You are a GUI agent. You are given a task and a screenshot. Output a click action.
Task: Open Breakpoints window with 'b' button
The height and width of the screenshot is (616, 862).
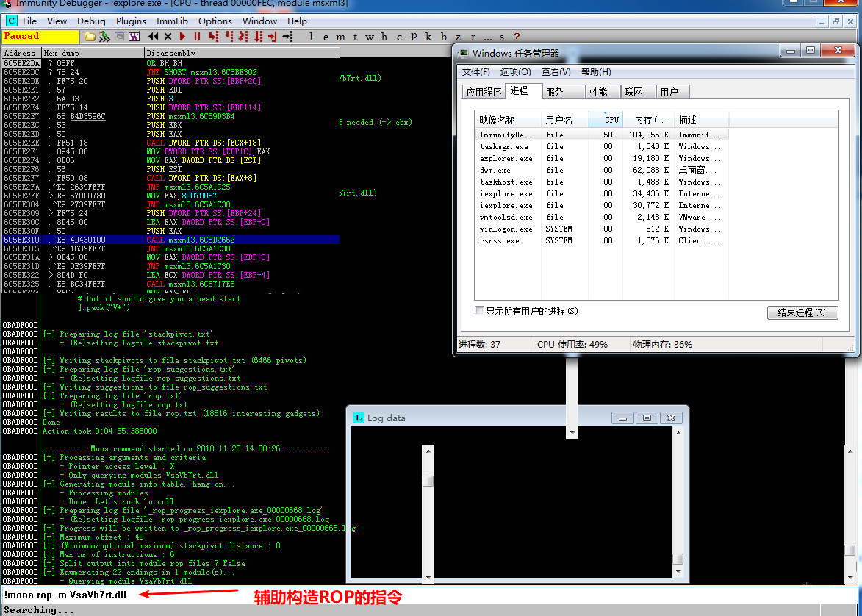pyautogui.click(x=443, y=37)
